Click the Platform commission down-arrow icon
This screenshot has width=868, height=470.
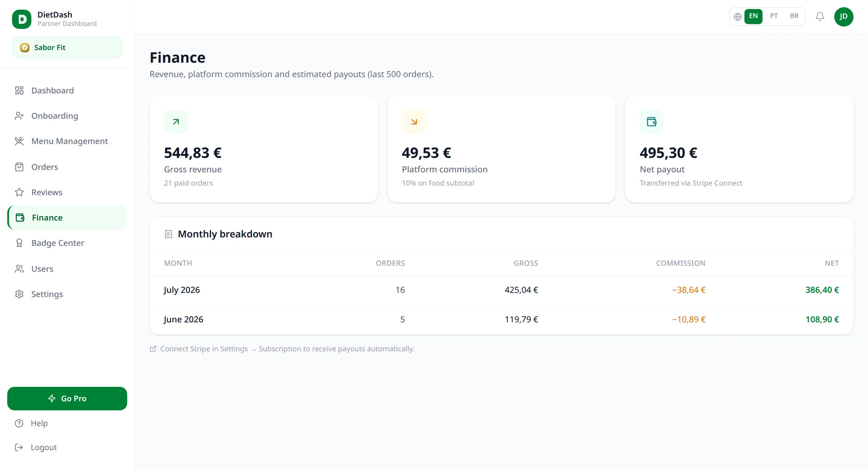(414, 122)
